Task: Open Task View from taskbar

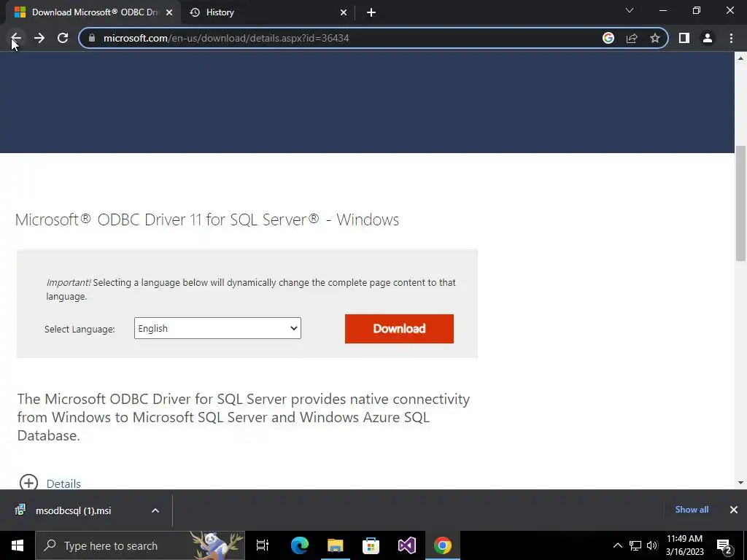Action: [263, 545]
